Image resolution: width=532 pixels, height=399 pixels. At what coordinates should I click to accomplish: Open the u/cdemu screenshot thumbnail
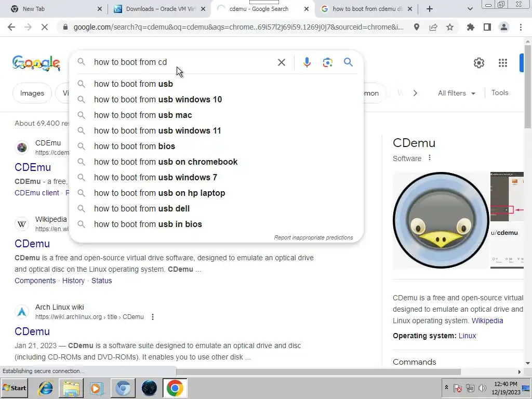507,220
